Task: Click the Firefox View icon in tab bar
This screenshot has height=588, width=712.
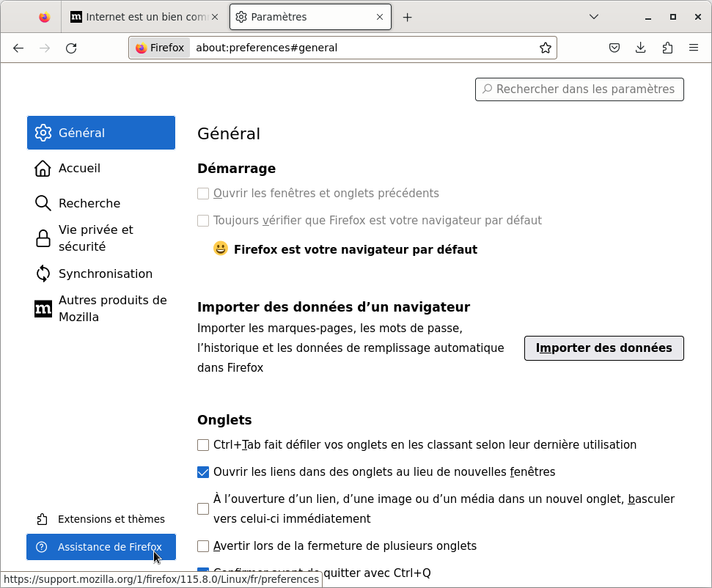Action: (x=44, y=18)
